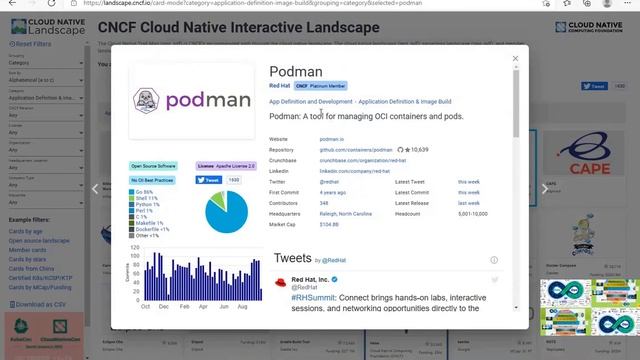The height and width of the screenshot is (360, 640).
Task: Click the Podman logo image
Action: click(192, 100)
